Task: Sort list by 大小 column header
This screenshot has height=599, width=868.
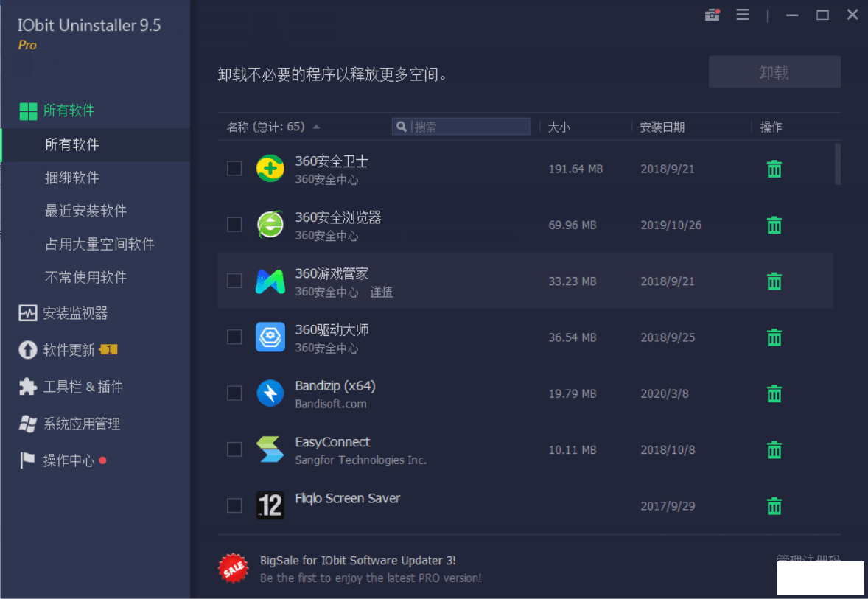Action: [x=559, y=127]
